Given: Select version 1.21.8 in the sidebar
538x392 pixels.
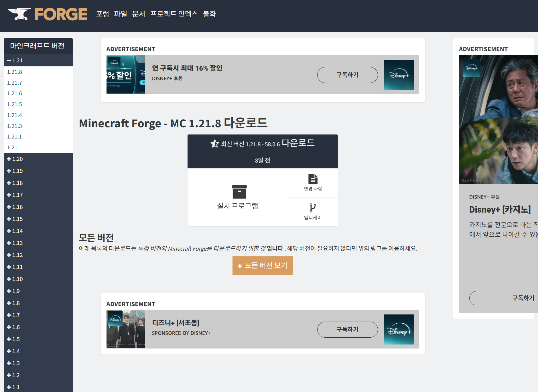Looking at the screenshot, I should click(15, 72).
